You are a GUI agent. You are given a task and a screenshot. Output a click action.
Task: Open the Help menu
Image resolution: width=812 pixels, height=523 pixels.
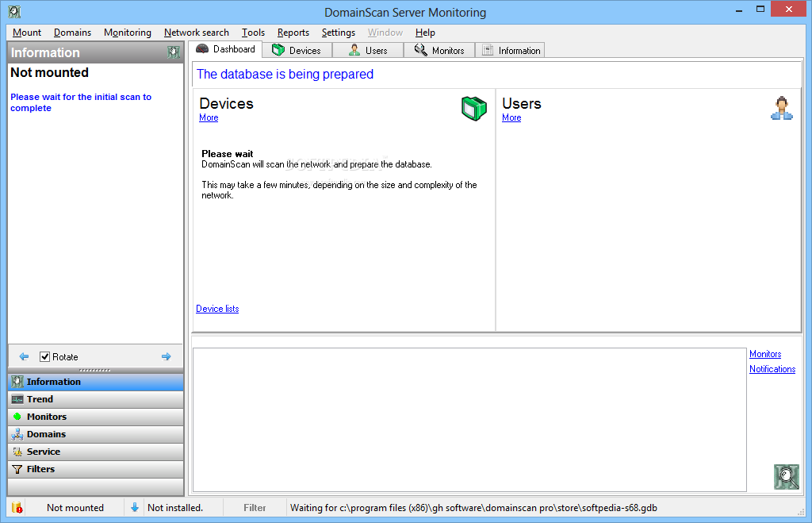pos(425,32)
